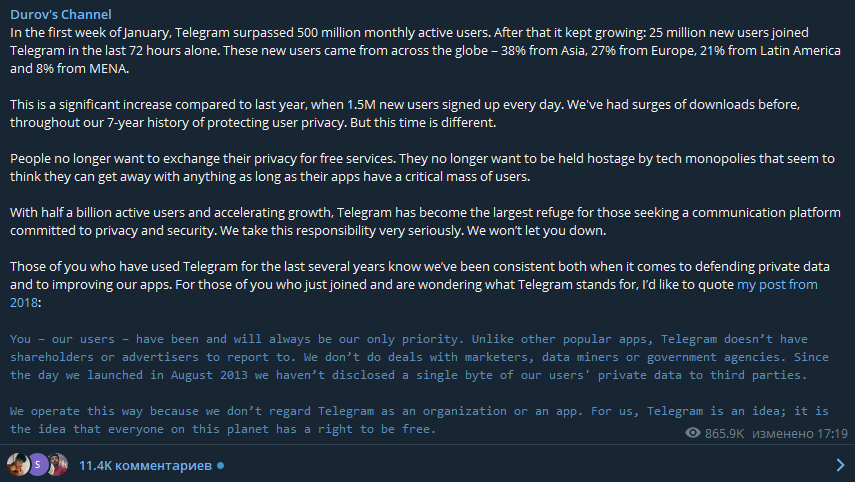Viewport: 855px width, 482px height.
Task: Open the "my post from 2018" link
Action: [x=777, y=285]
